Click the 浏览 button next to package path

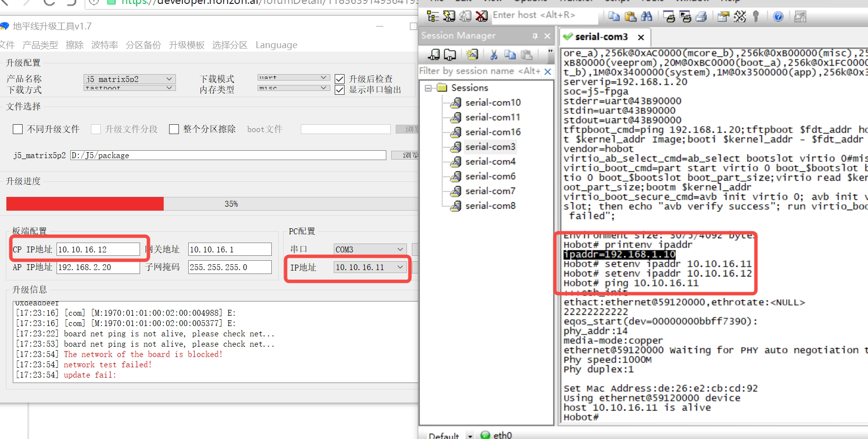click(405, 155)
